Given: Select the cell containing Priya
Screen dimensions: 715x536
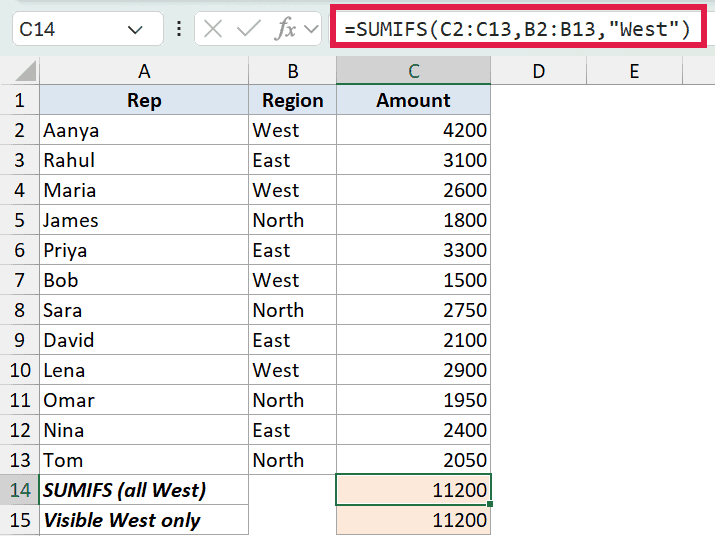Looking at the screenshot, I should (x=144, y=250).
